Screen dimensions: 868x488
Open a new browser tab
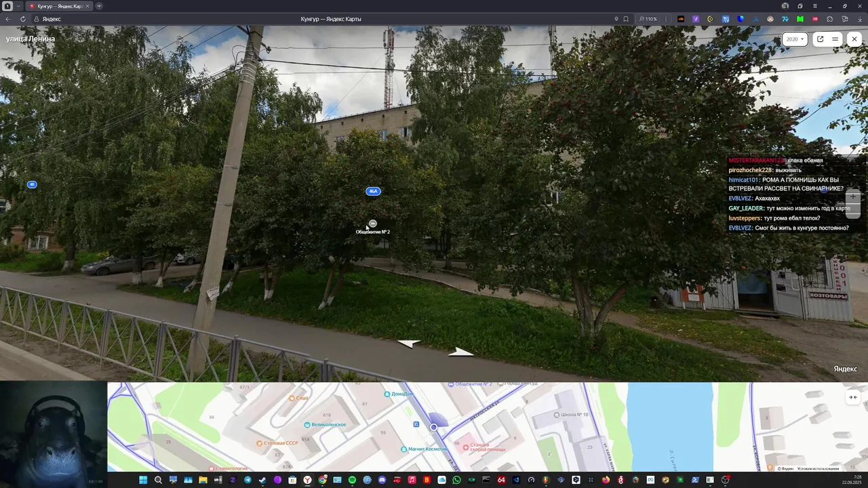pos(99,6)
